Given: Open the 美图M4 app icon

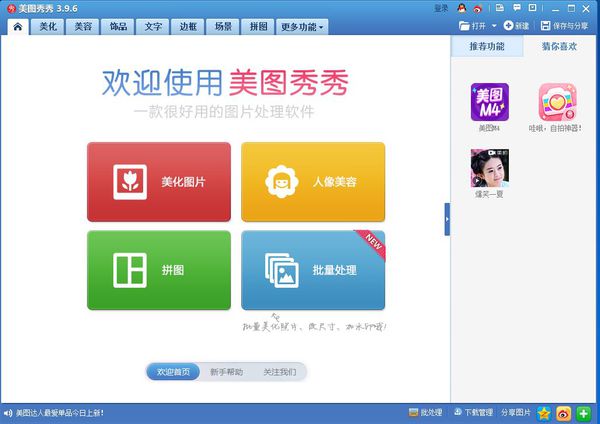Looking at the screenshot, I should point(490,102).
